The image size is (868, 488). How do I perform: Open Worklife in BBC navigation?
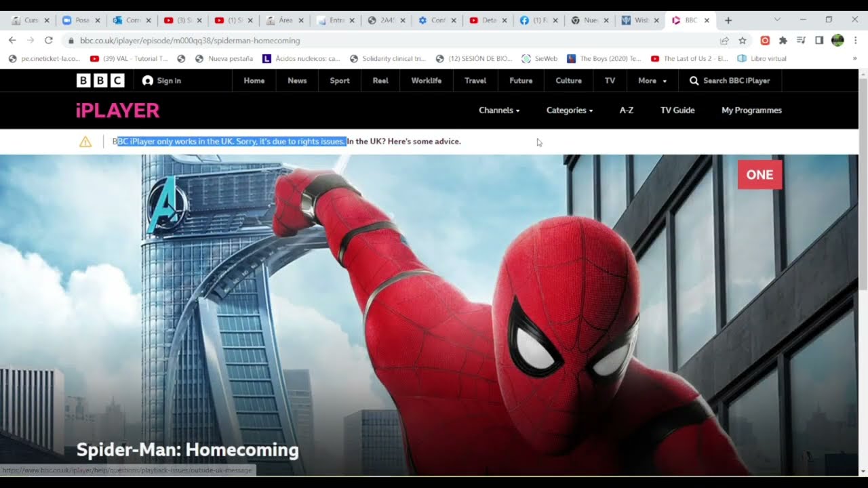click(x=427, y=81)
